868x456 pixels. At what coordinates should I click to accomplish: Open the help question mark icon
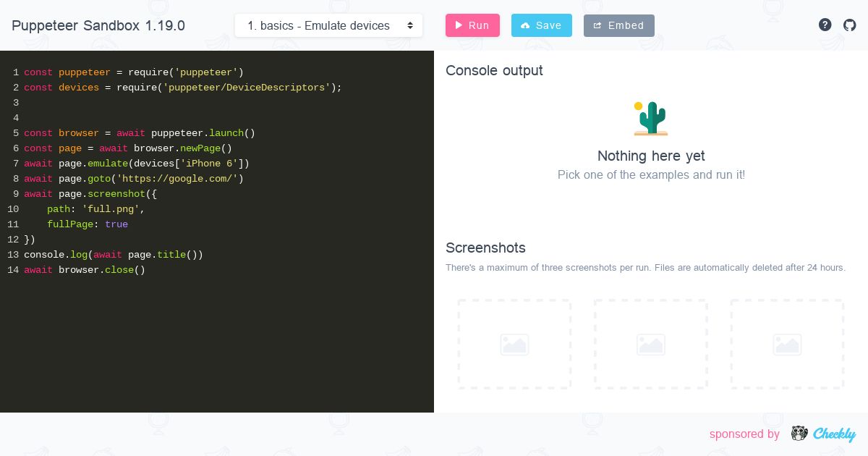(825, 25)
